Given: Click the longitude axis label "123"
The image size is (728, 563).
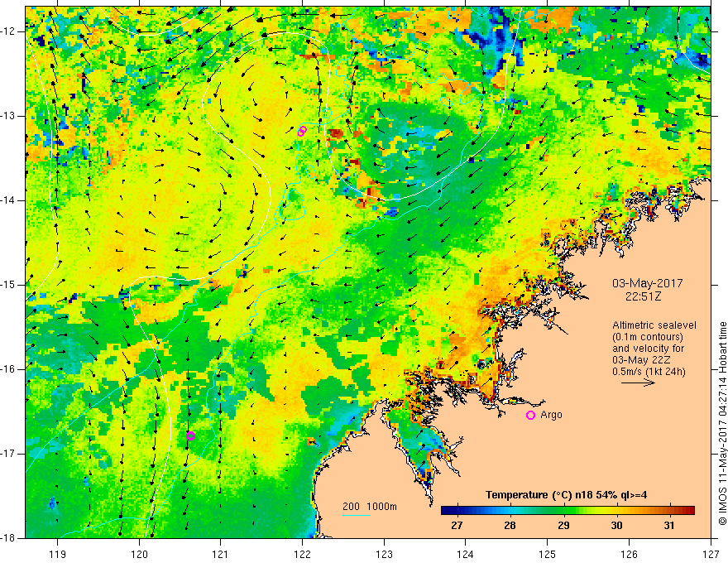Looking at the screenshot, I should [x=384, y=554].
